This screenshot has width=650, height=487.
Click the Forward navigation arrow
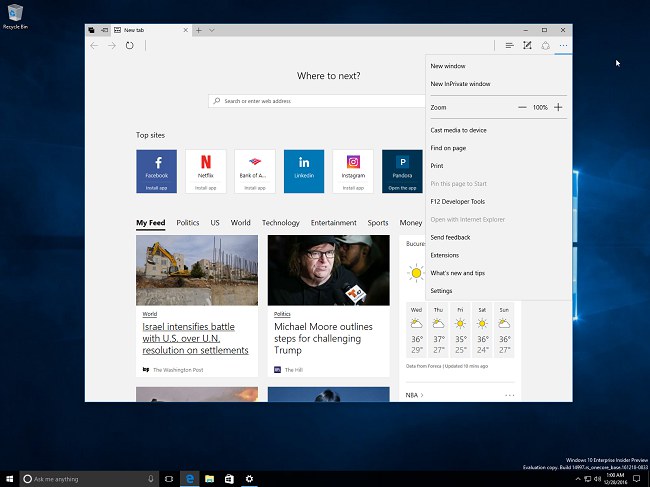tap(112, 46)
